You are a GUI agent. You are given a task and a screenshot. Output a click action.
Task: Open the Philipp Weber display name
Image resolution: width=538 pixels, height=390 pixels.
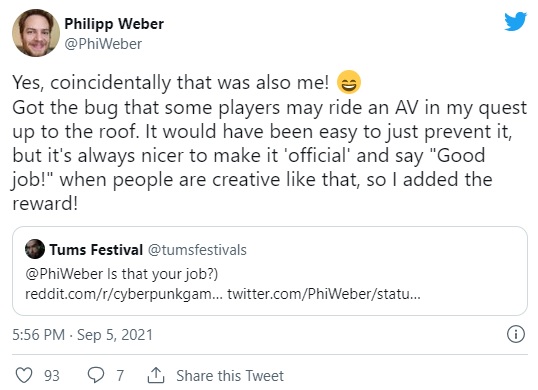pyautogui.click(x=114, y=24)
